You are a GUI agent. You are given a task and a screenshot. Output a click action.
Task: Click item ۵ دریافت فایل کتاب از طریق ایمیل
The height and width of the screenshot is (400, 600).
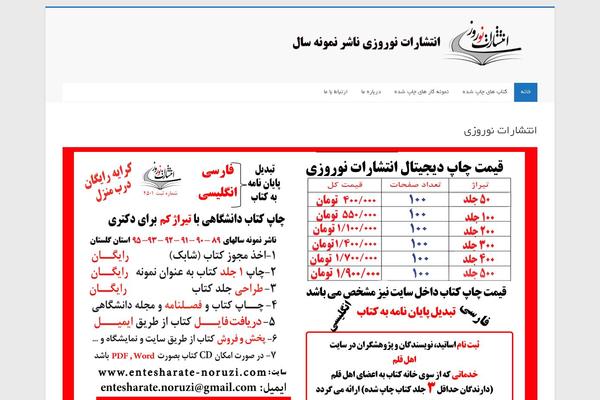click(x=184, y=322)
